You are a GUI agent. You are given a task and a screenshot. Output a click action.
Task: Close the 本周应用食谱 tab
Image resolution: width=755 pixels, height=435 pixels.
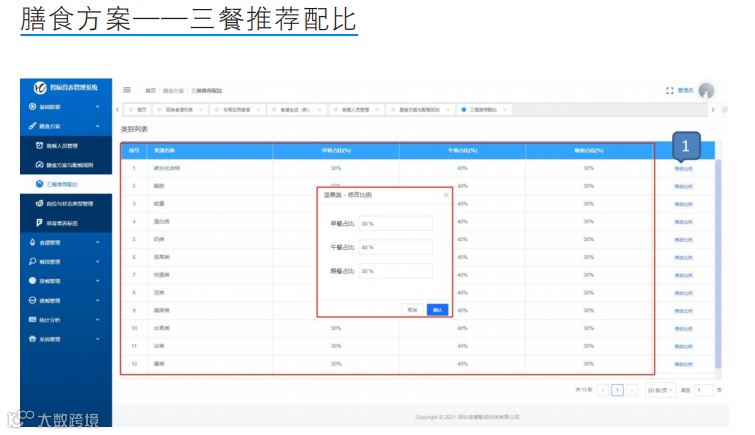pos(258,110)
